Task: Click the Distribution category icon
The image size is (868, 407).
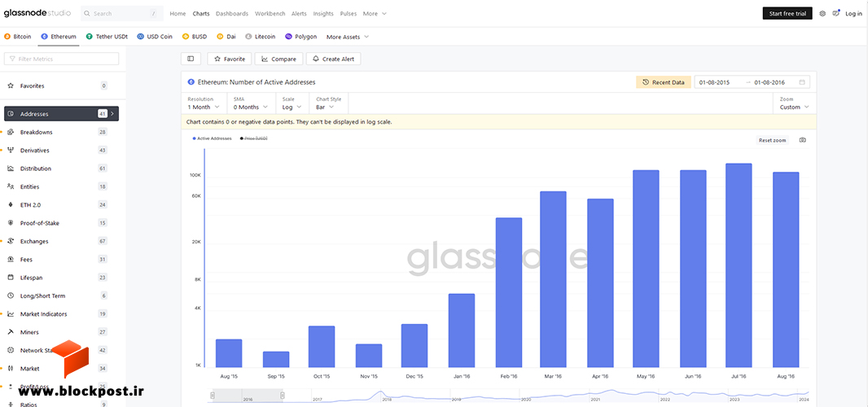Action: click(11, 168)
